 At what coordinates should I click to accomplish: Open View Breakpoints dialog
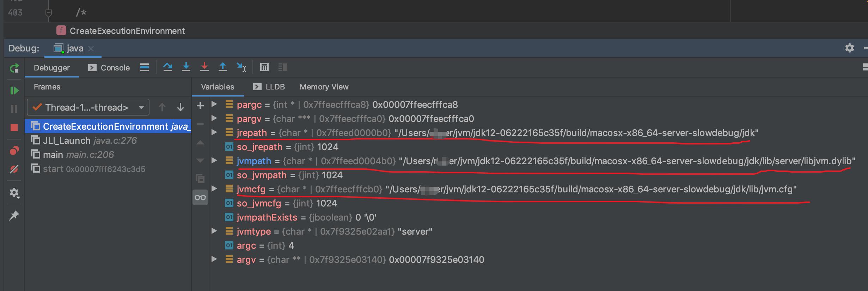(14, 151)
